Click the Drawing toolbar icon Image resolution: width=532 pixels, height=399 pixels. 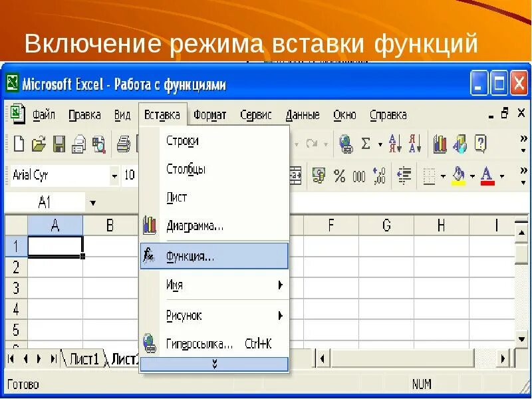(460, 144)
